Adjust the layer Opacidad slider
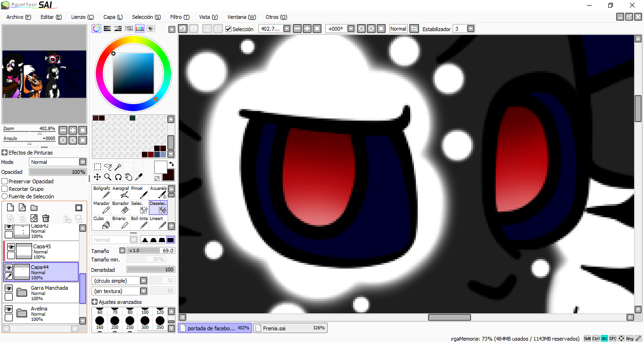The image size is (644, 343). click(58, 172)
